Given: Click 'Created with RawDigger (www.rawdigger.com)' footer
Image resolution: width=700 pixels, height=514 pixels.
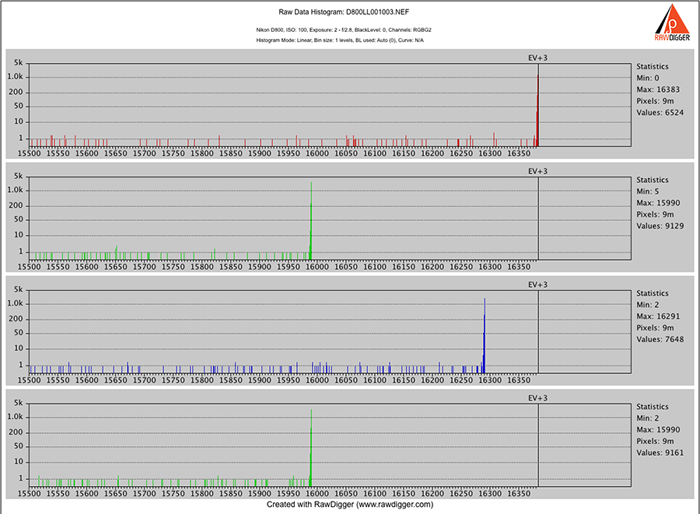Looking at the screenshot, I should (350, 504).
